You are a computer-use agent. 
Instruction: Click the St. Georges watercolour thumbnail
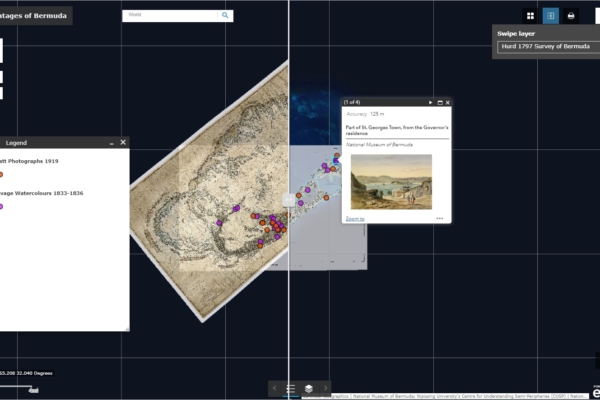[391, 181]
